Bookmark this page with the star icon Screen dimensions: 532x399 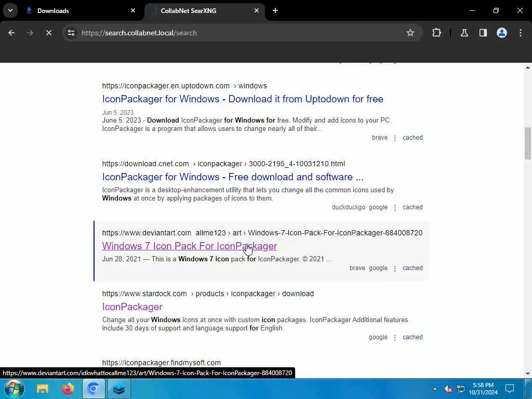pos(410,33)
